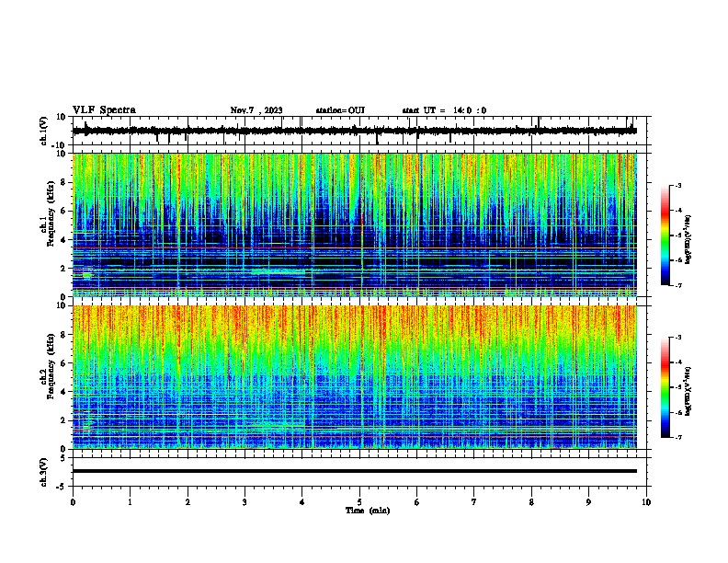Click the ch.1 voltage waveform trace
The image size is (728, 563).
click(355, 131)
